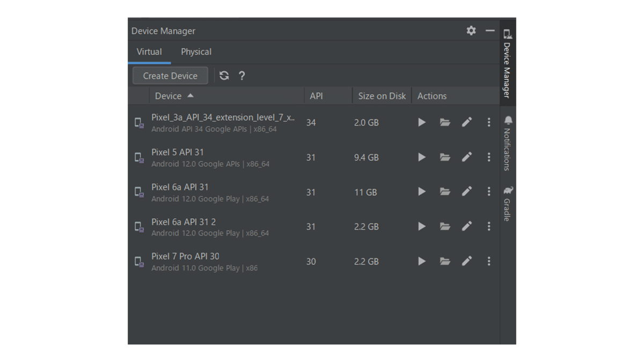Click the 9.4 GB size value
Screen dimensions: 644x362
[x=367, y=157]
